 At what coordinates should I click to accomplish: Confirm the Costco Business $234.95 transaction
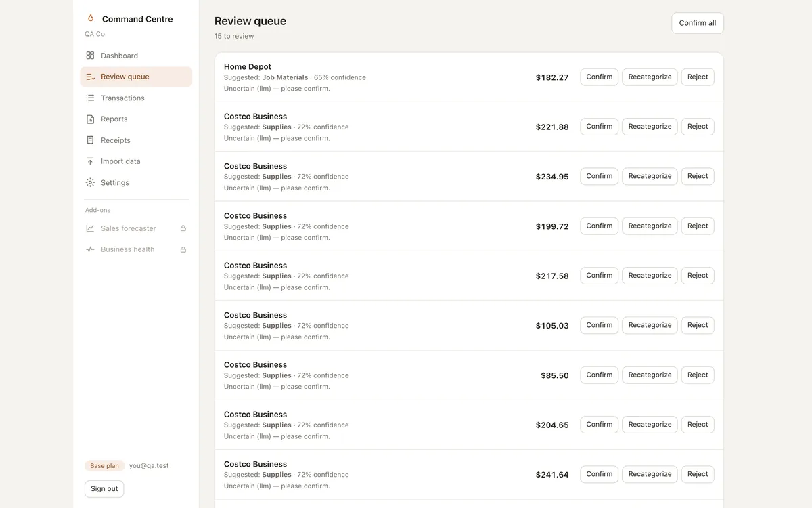pyautogui.click(x=600, y=176)
